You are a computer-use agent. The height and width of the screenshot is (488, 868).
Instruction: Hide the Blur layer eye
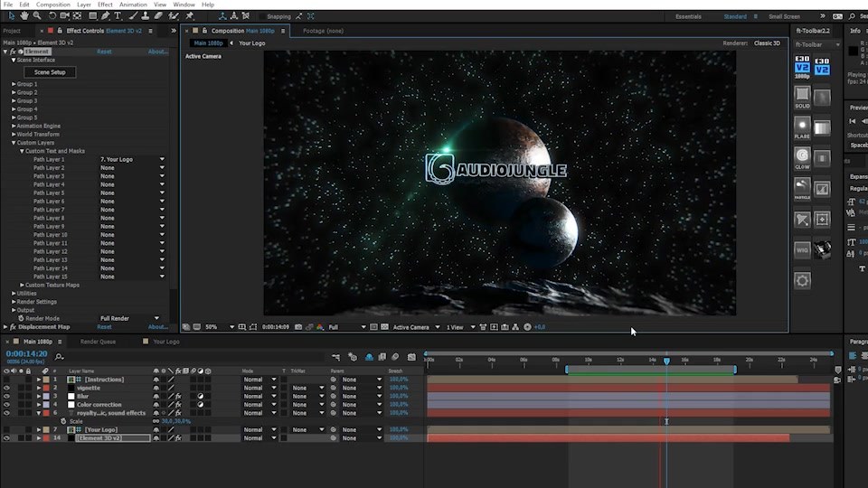click(6, 396)
